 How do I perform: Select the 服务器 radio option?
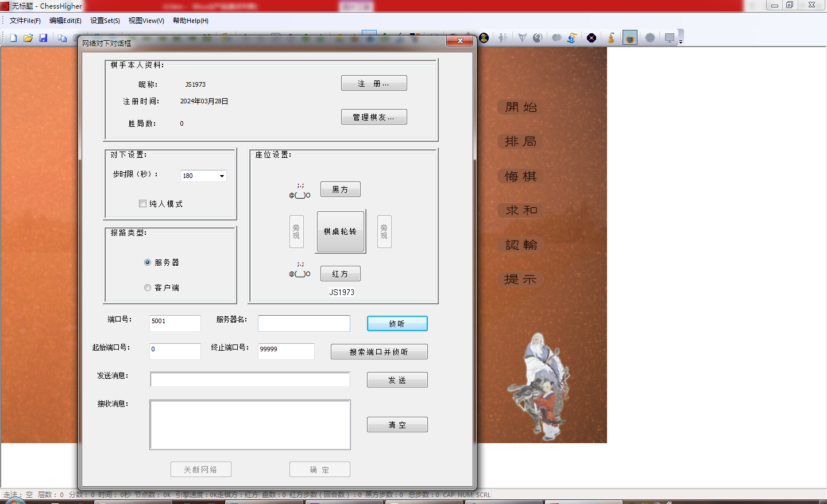click(x=148, y=262)
